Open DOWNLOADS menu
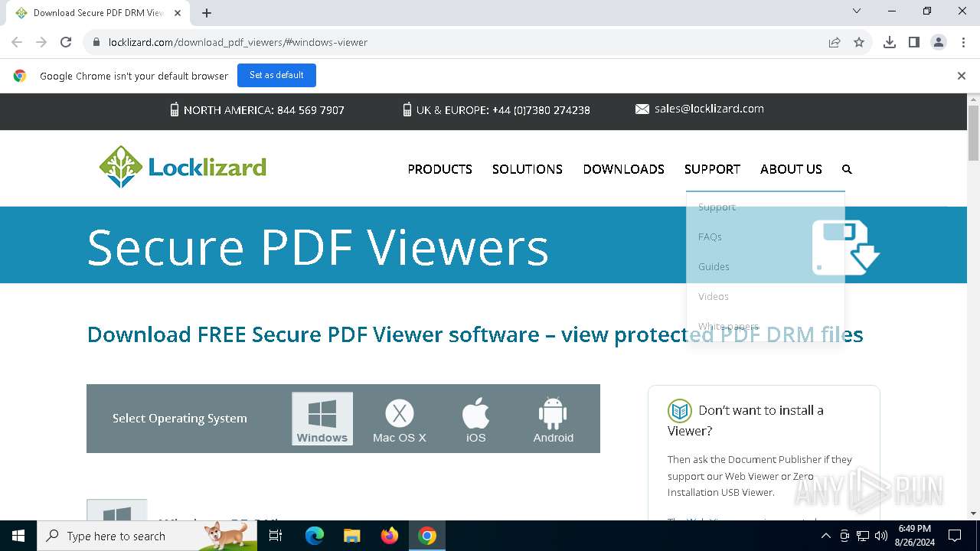 point(623,169)
